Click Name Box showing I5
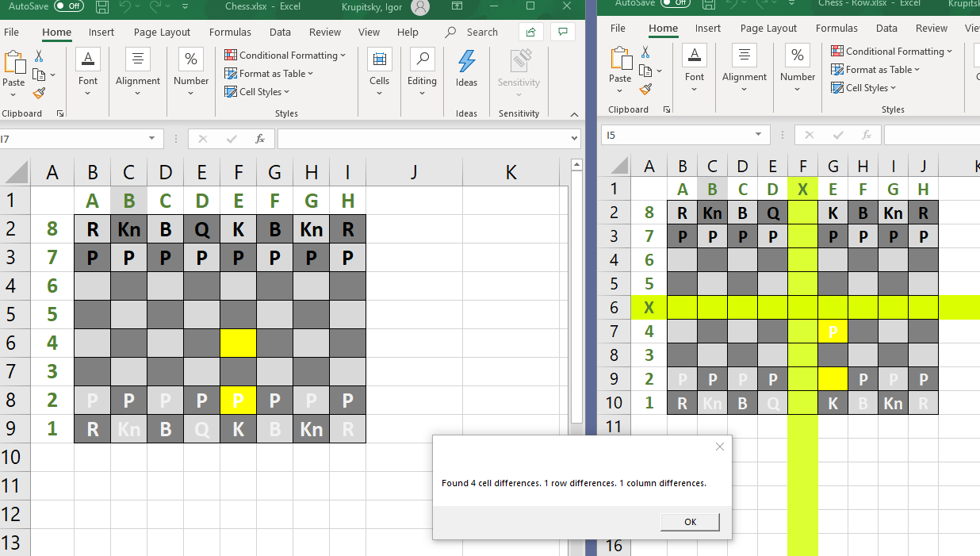Viewport: 980px width, 556px height. point(685,135)
